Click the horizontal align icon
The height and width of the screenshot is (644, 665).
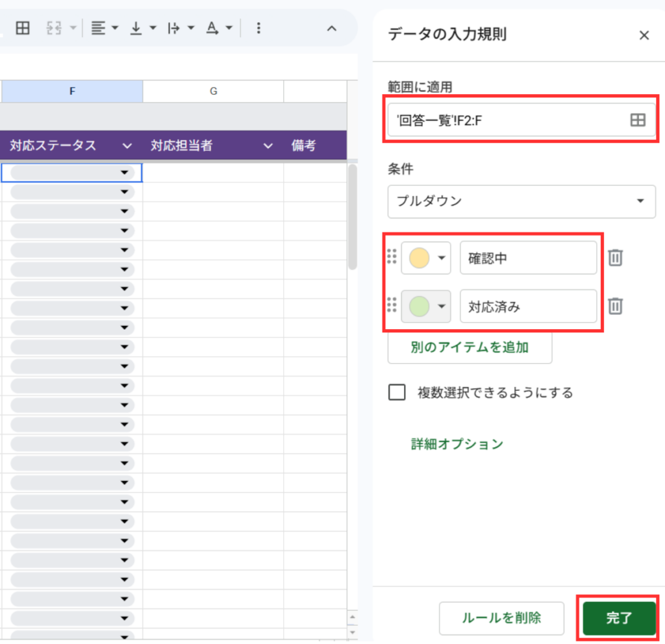click(x=98, y=29)
